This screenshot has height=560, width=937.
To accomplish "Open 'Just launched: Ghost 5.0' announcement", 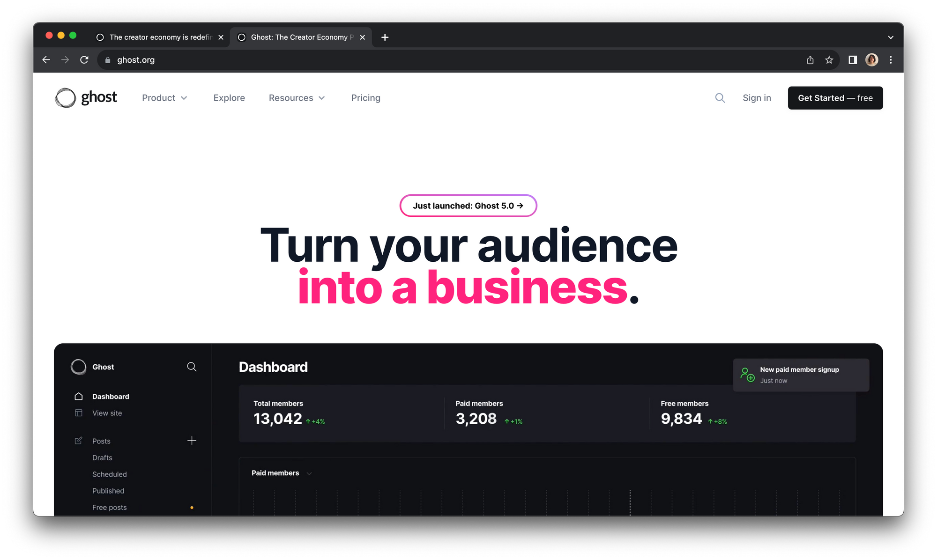I will tap(468, 206).
